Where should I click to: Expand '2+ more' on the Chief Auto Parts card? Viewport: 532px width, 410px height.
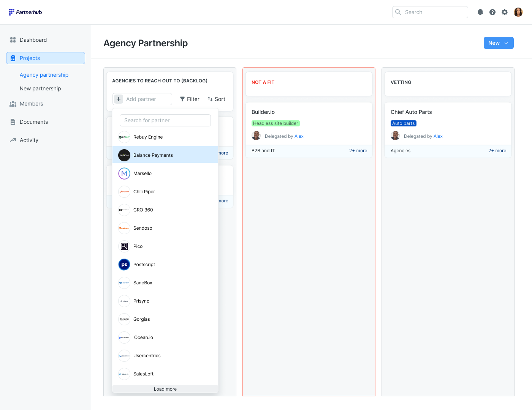(497, 151)
